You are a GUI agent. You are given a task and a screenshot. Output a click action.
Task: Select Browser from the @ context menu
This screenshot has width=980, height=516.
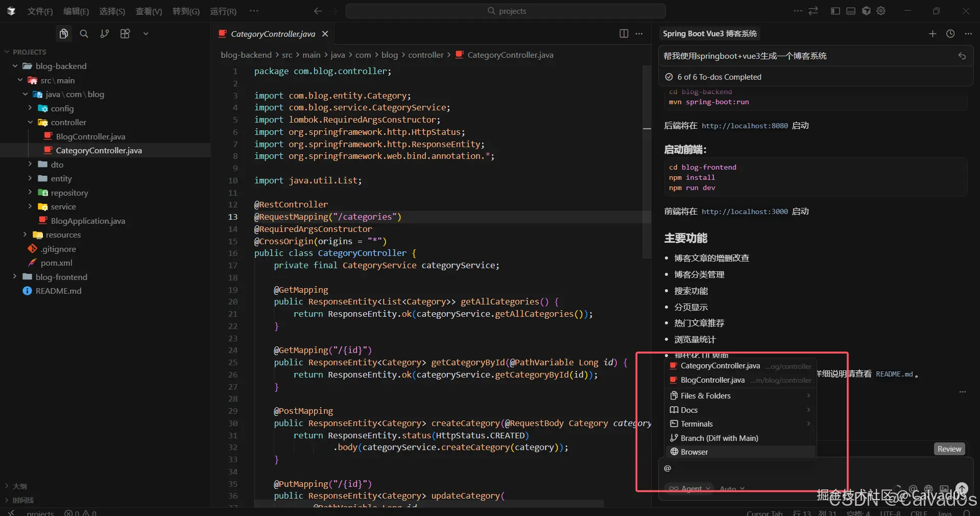(694, 452)
